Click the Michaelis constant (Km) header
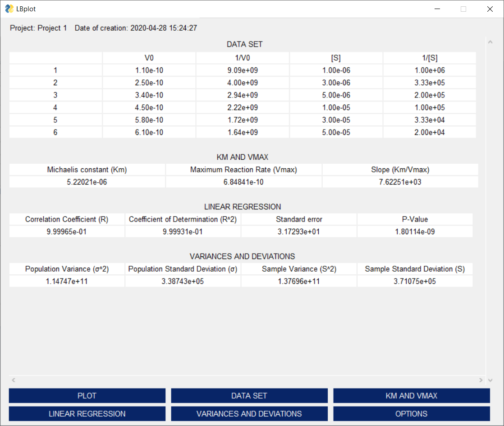The height and width of the screenshot is (426, 504). 87,170
